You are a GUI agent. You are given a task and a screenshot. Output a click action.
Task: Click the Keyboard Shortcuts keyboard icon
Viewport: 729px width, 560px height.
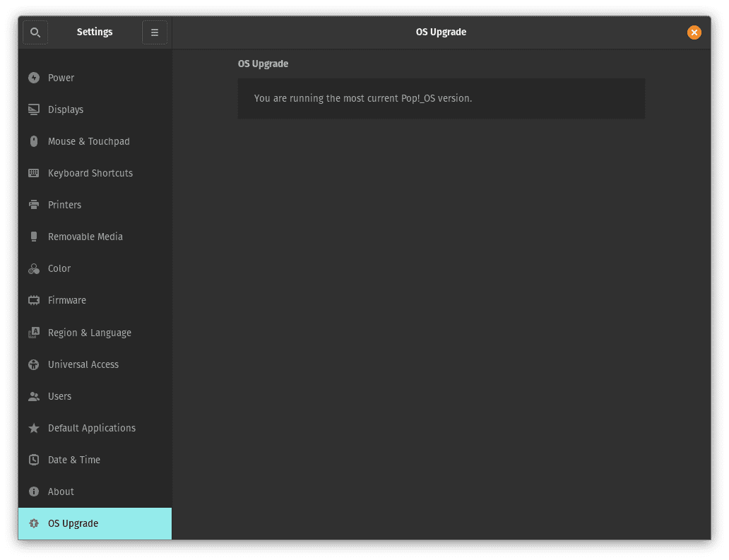coord(34,173)
